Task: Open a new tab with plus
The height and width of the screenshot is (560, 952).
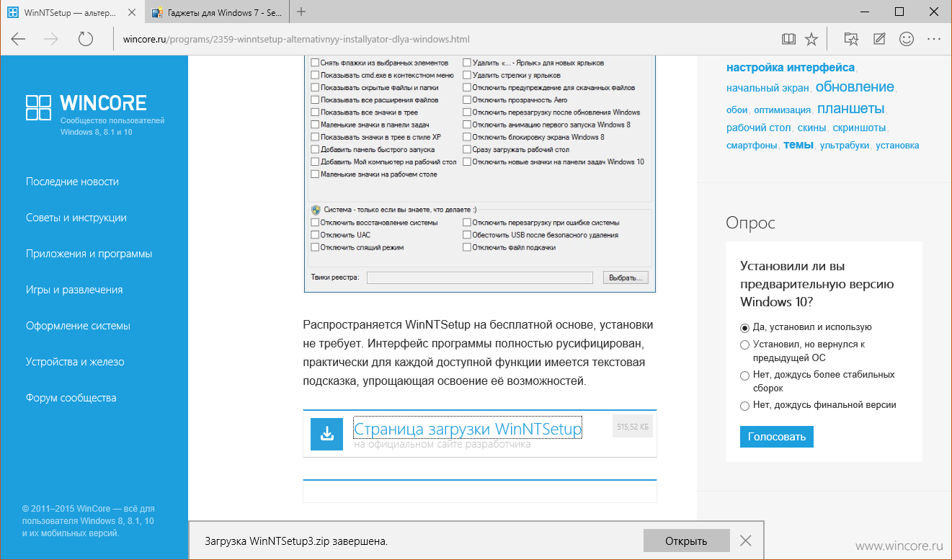Action: coord(301,12)
